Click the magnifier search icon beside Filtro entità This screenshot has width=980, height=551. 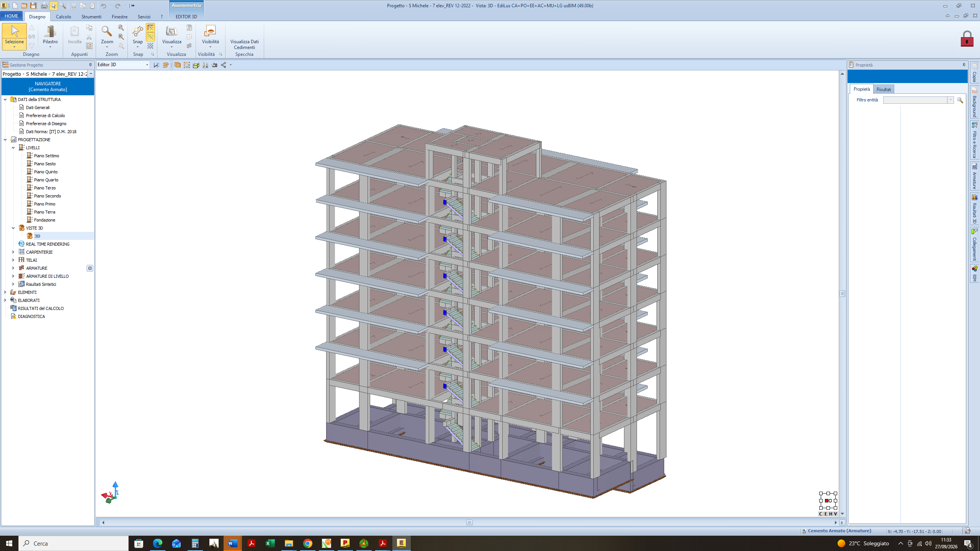[x=960, y=100]
